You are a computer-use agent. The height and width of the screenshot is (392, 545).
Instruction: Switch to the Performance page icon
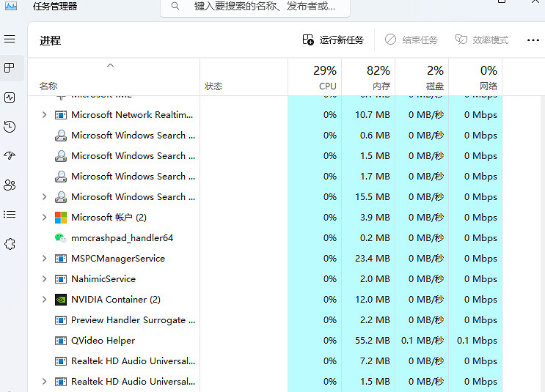pyautogui.click(x=10, y=97)
